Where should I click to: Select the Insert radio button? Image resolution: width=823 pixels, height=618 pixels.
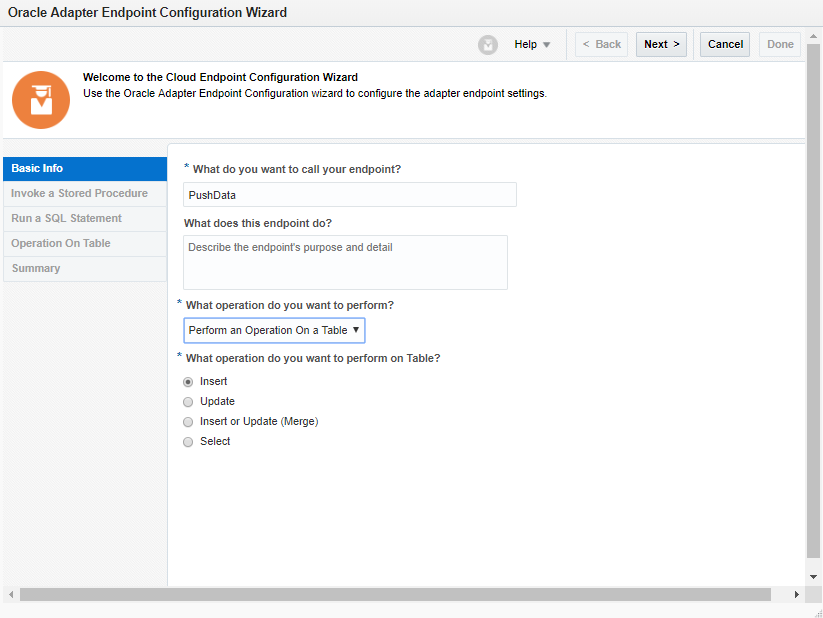pos(188,382)
